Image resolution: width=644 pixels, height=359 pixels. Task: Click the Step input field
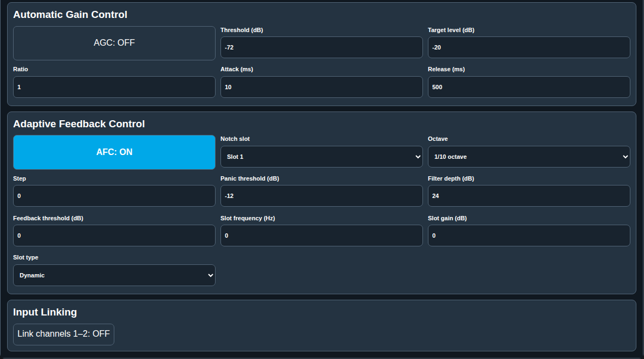pos(114,196)
